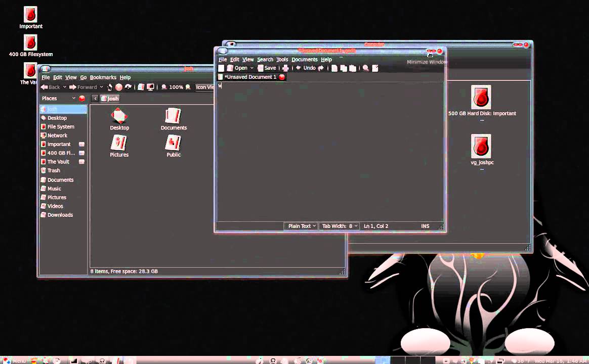The width and height of the screenshot is (589, 364).
Task: Create a new document in gedit toolbar
Action: pyautogui.click(x=221, y=68)
